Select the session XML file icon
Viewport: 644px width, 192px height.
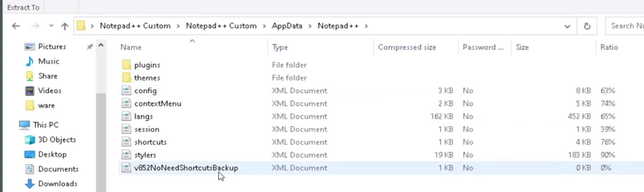[127, 129]
